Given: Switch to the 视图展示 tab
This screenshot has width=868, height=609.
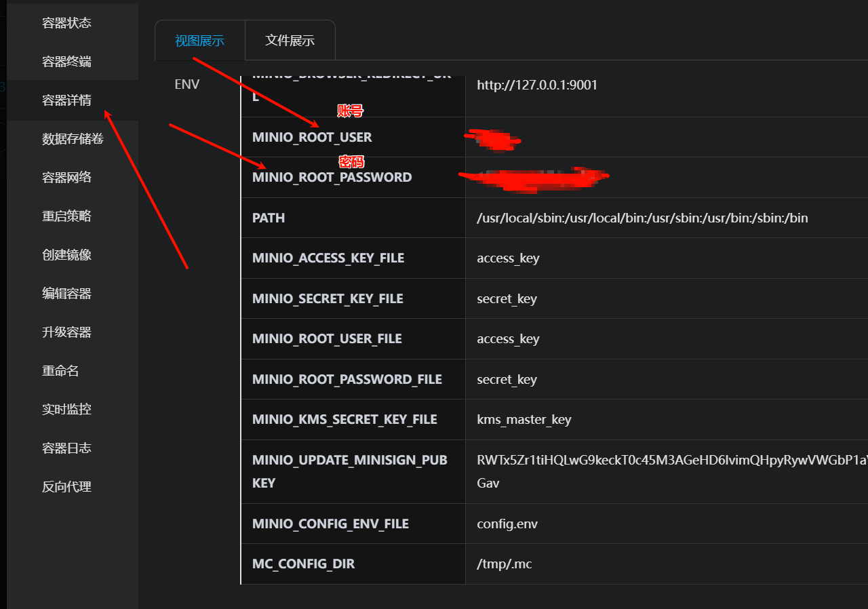Looking at the screenshot, I should click(x=199, y=41).
